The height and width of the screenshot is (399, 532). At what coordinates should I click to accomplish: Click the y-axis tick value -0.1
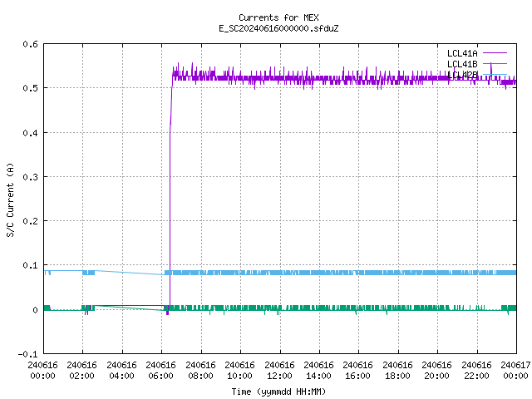(27, 354)
